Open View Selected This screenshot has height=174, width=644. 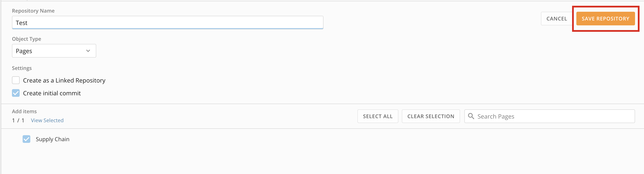47,120
